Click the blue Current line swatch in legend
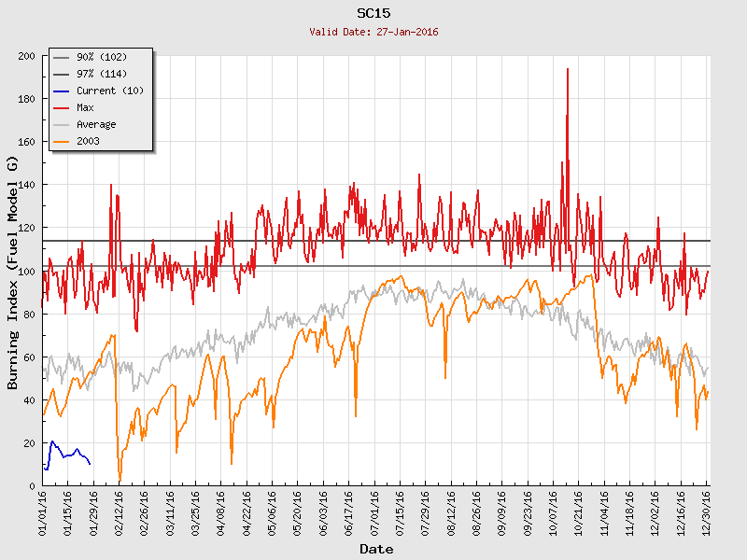This screenshot has height=560, width=747. pyautogui.click(x=62, y=91)
